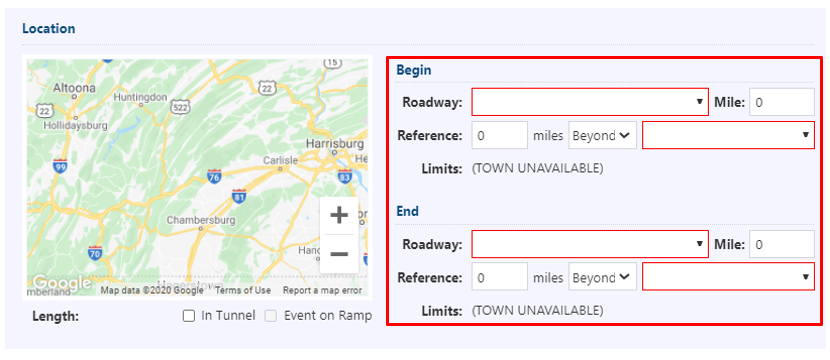Enable the In Tunnel checkbox
Image resolution: width=830 pixels, height=360 pixels.
188,317
